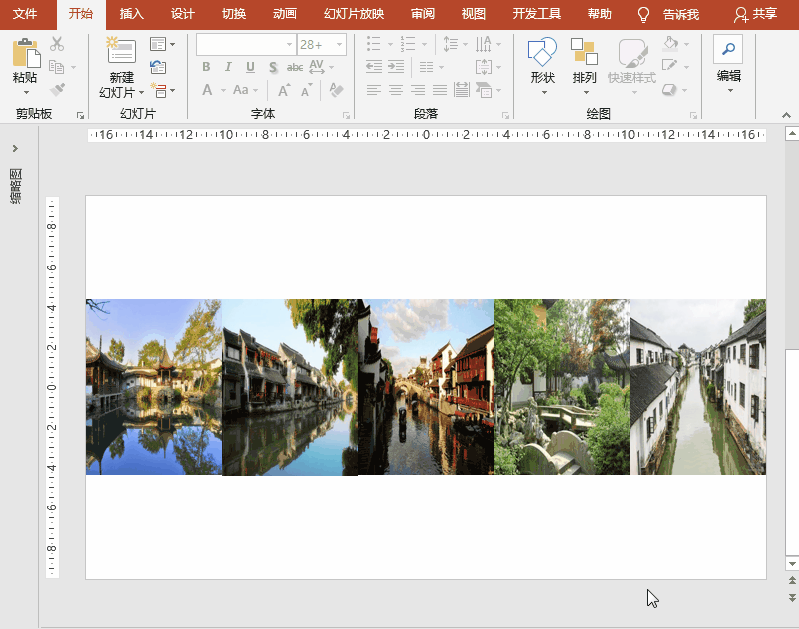Switch to the 幻灯片放映 tab
Screen dimensions: 799x629
[354, 14]
